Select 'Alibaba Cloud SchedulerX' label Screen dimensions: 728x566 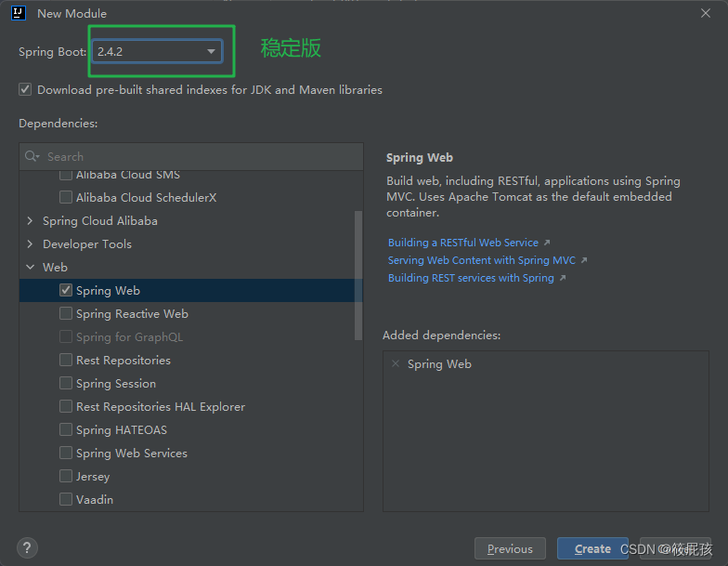pyautogui.click(x=147, y=197)
